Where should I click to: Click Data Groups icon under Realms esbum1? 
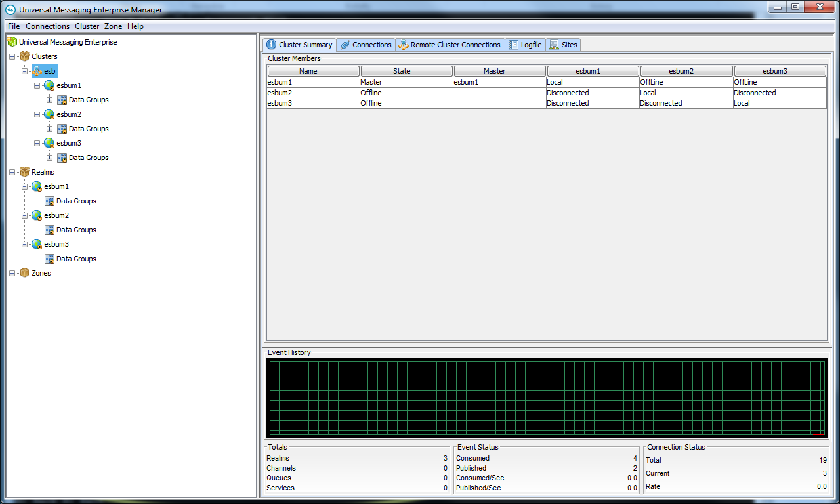pos(49,201)
